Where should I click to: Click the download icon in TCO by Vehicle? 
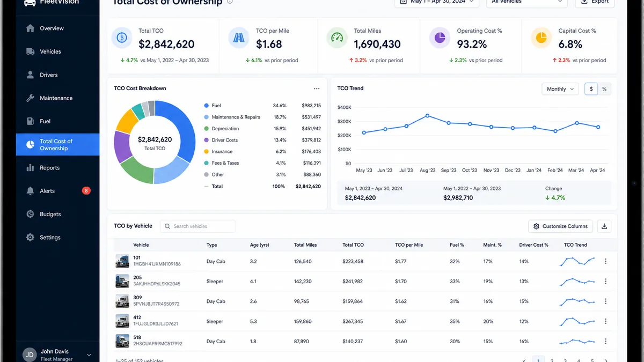coord(604,226)
